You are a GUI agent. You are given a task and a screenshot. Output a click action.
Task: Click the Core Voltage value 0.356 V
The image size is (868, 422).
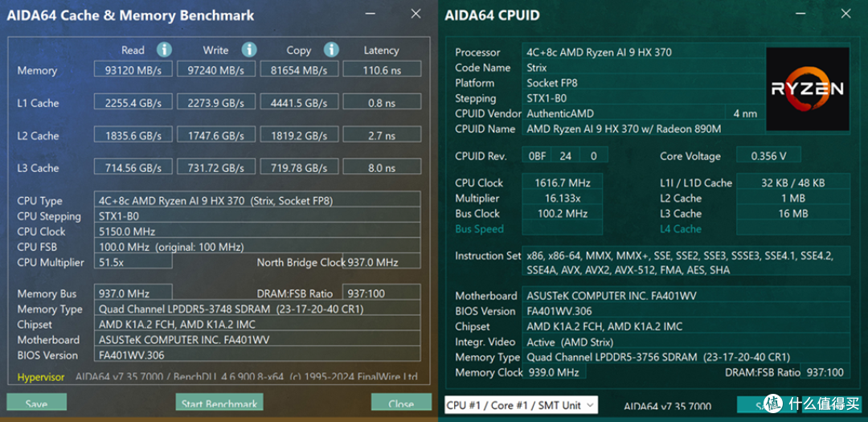click(x=768, y=156)
